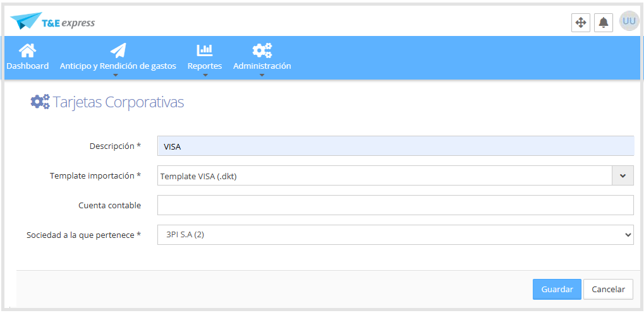Open the Administración menu label

(262, 66)
